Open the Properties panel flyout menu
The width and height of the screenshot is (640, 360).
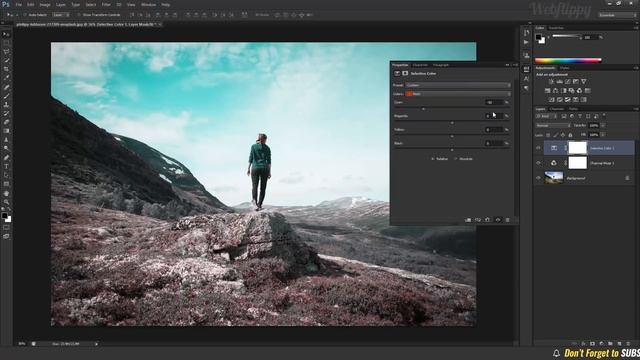515,65
